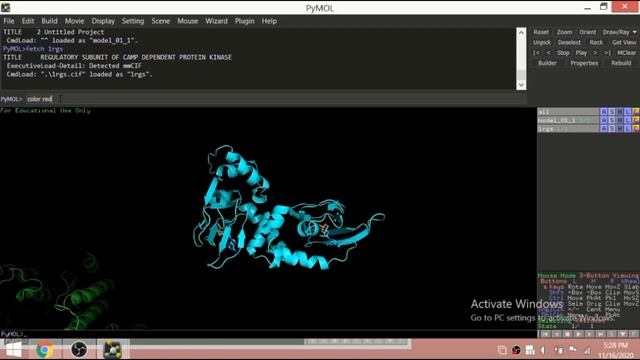The height and width of the screenshot is (360, 640).
Task: Open the Builder panel
Action: 547,63
